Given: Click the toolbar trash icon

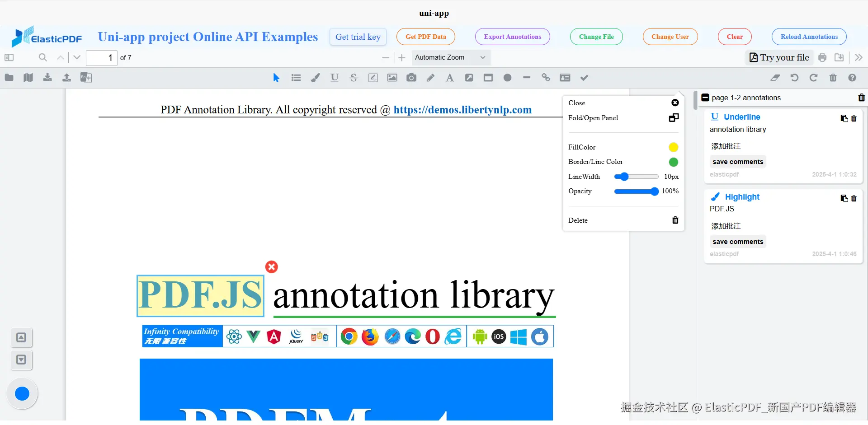Looking at the screenshot, I should pyautogui.click(x=833, y=78).
